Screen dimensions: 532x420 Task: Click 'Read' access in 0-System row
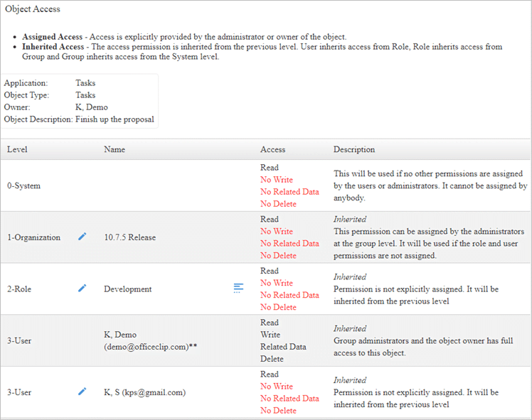click(x=270, y=168)
